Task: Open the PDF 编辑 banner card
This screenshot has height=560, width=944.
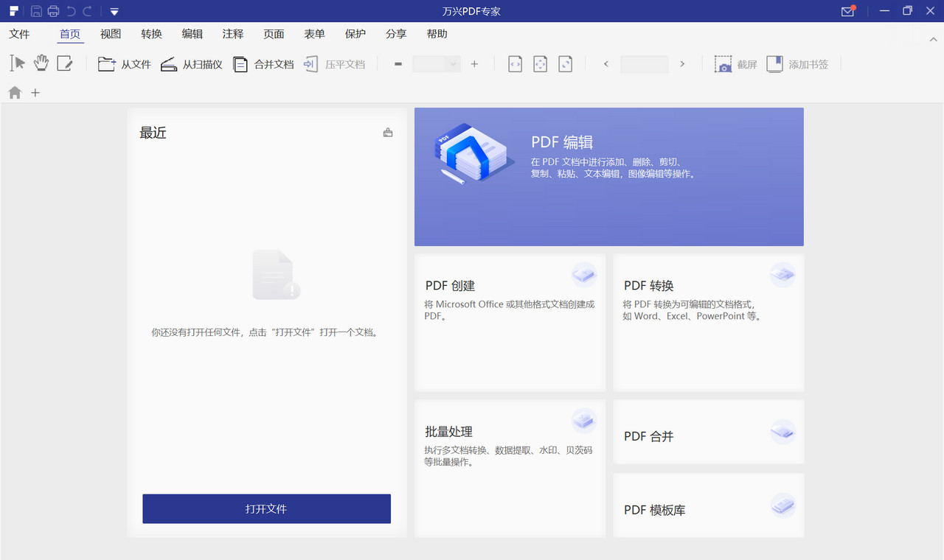Action: click(609, 177)
